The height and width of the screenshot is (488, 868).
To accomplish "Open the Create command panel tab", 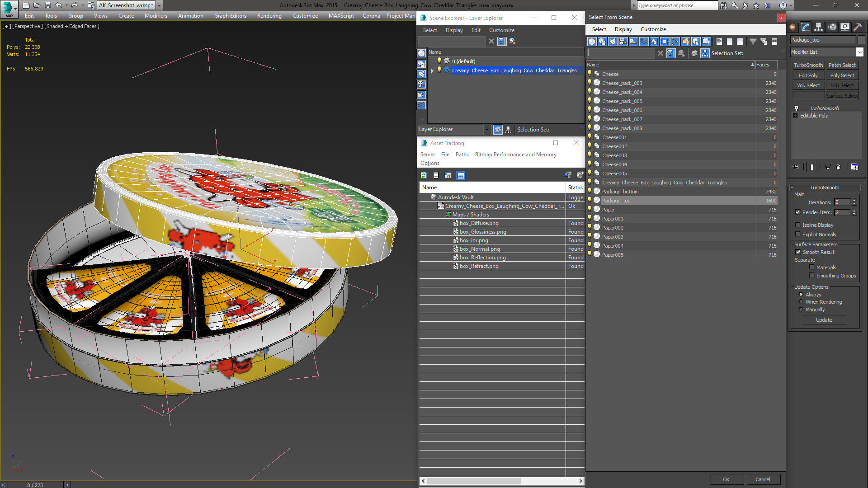I will (x=793, y=27).
